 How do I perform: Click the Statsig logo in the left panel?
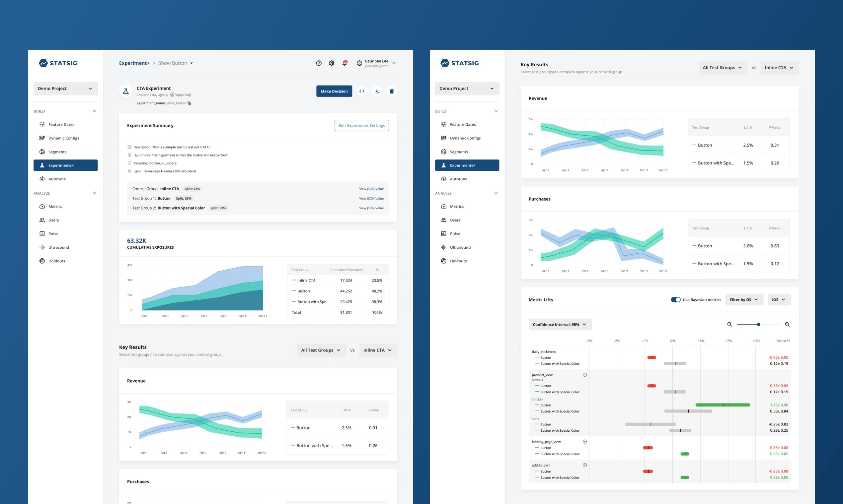(x=58, y=63)
